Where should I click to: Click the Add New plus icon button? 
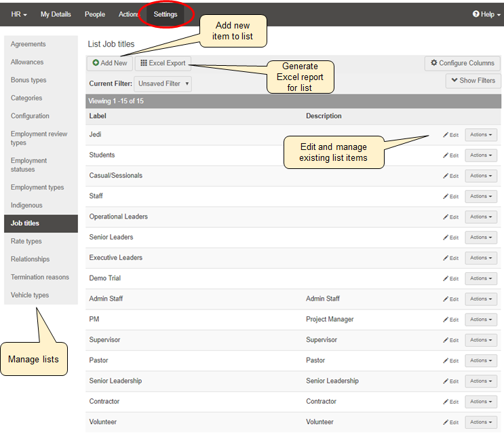pos(110,63)
